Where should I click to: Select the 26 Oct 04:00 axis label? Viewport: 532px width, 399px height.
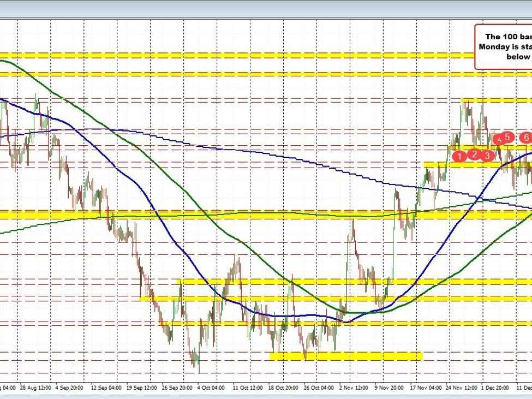click(x=319, y=388)
